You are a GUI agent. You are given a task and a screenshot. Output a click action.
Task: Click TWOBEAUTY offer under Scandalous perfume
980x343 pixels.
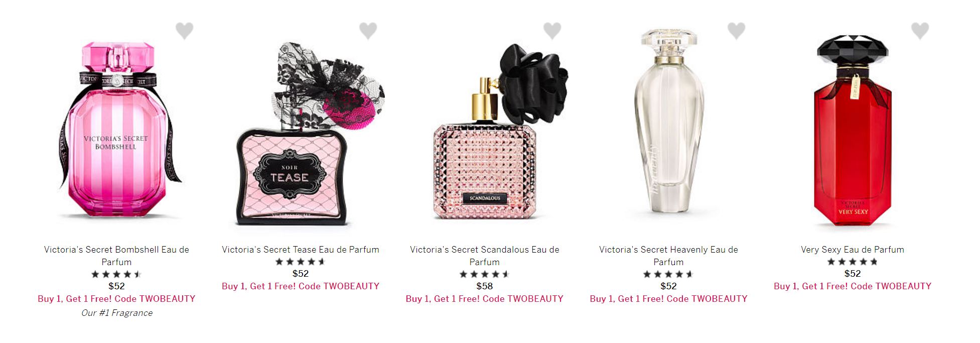(x=485, y=299)
